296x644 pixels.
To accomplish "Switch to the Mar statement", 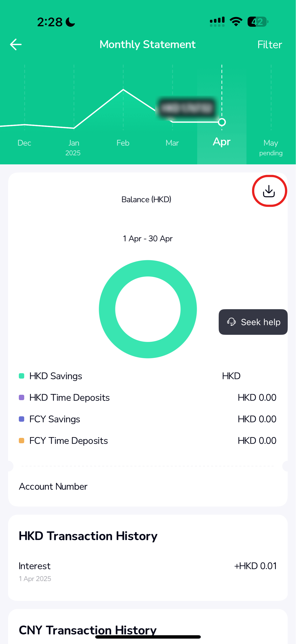I will 172,143.
